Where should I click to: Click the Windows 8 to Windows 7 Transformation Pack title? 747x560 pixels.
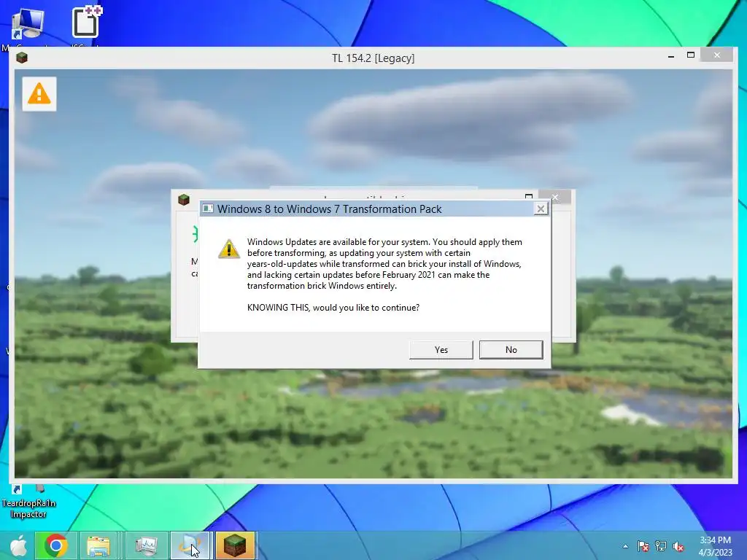click(329, 209)
